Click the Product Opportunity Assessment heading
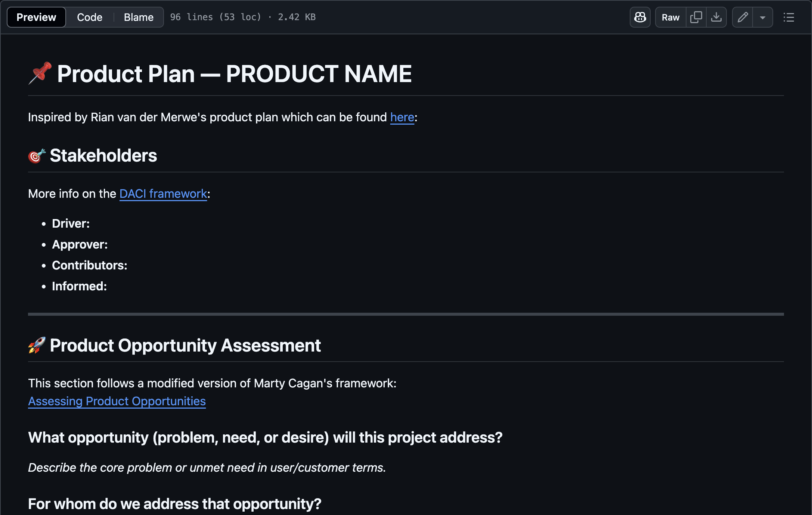 tap(185, 345)
